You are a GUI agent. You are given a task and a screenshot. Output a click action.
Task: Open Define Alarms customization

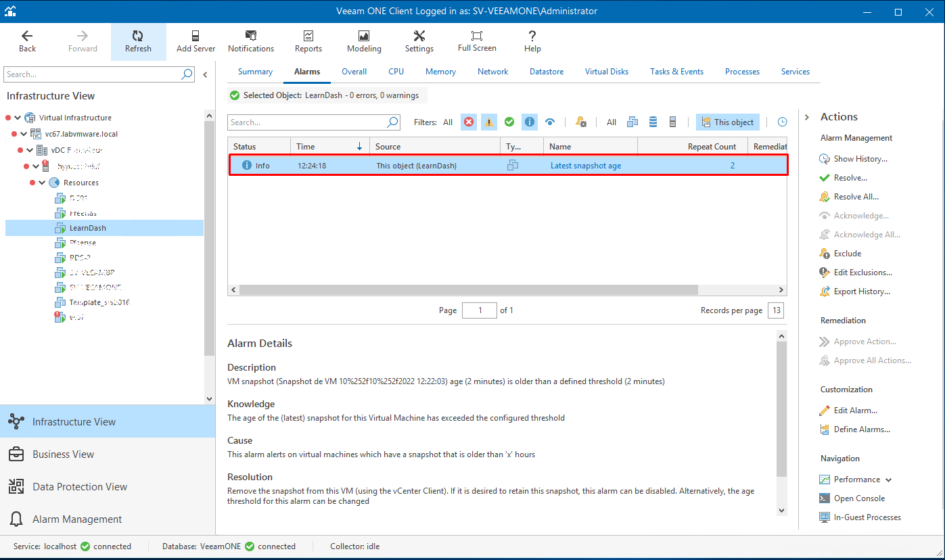[854, 429]
